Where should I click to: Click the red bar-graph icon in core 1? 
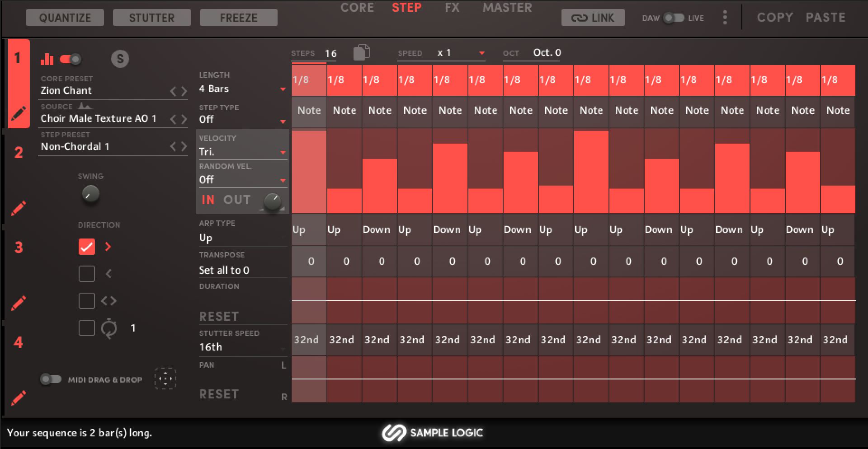click(47, 59)
